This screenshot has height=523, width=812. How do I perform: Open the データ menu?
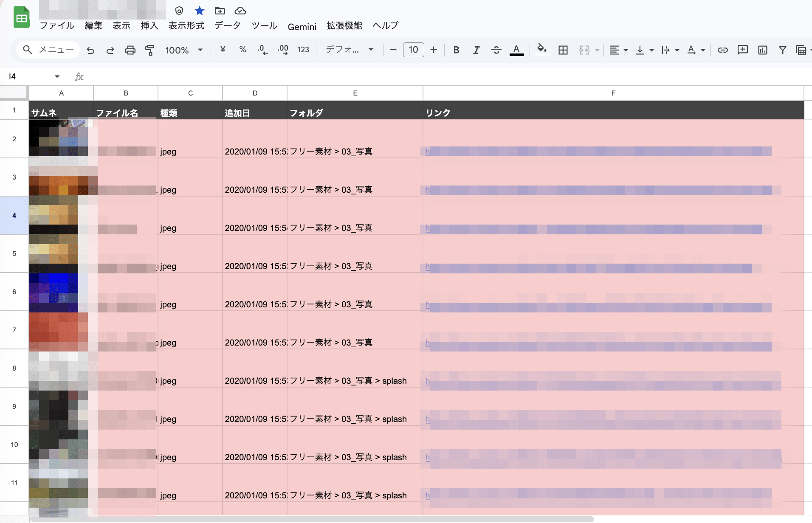(x=227, y=25)
